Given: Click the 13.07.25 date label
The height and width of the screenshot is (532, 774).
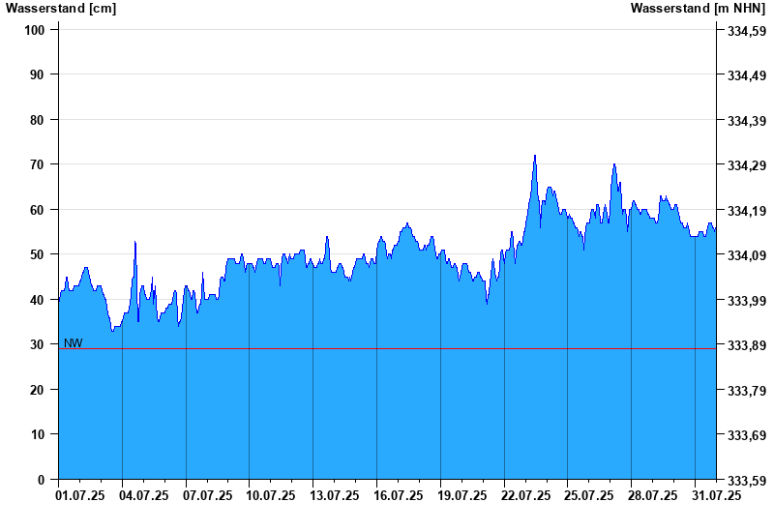Looking at the screenshot, I should [334, 495].
